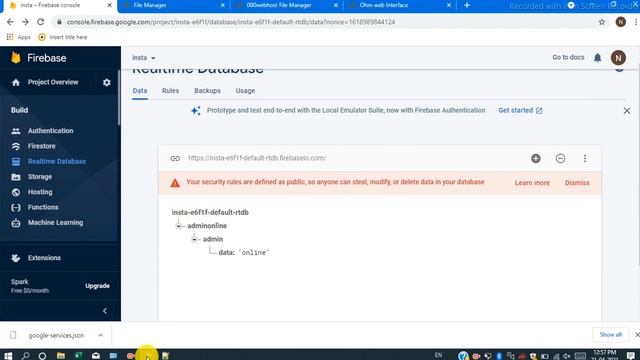
Task: Dismiss emulator suite banner with X
Action: click(627, 111)
